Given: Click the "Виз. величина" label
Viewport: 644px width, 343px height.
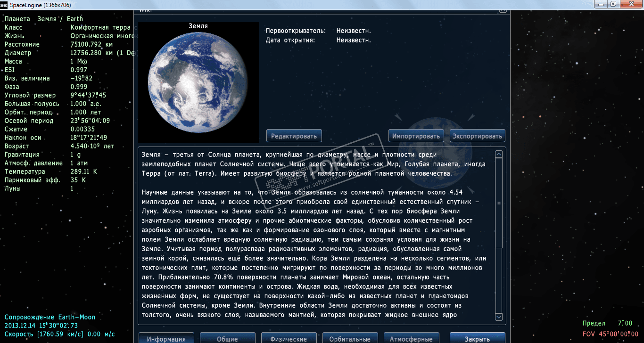Looking at the screenshot, I should [x=27, y=78].
